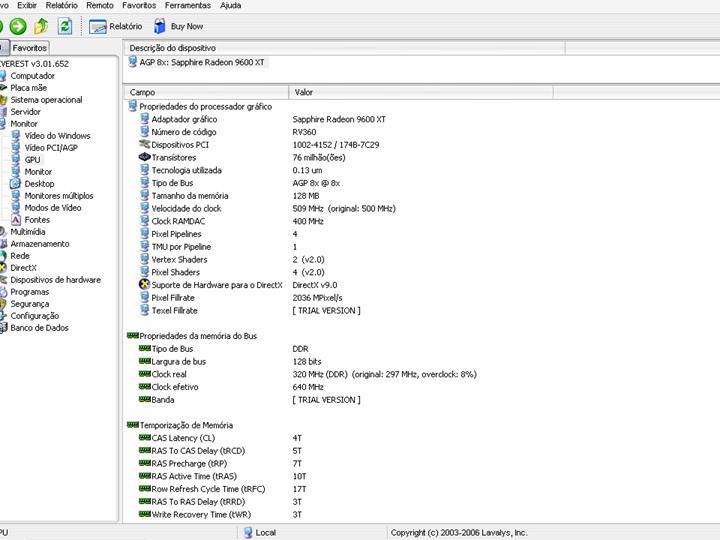Click the value 640 MHz
This screenshot has height=540, width=720.
pos(308,387)
